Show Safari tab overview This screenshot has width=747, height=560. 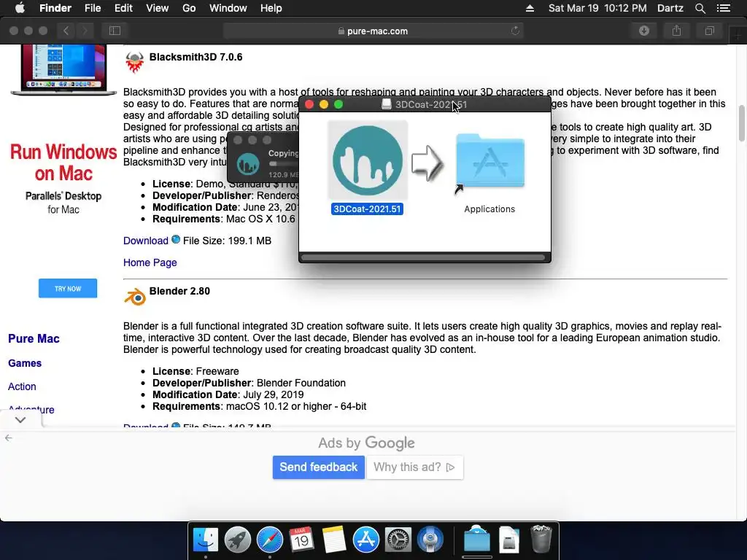(x=709, y=31)
